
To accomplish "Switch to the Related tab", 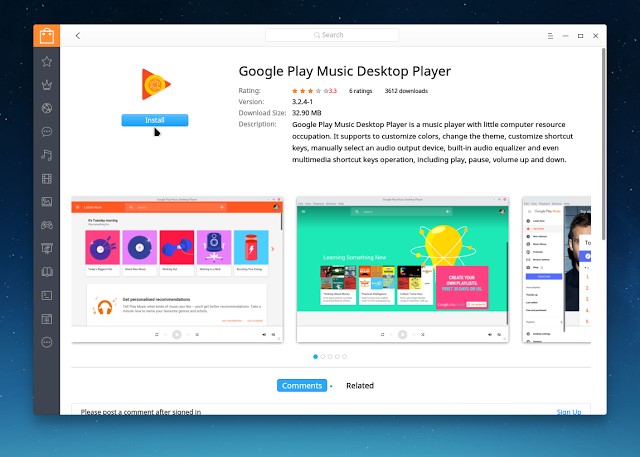I will 359,385.
